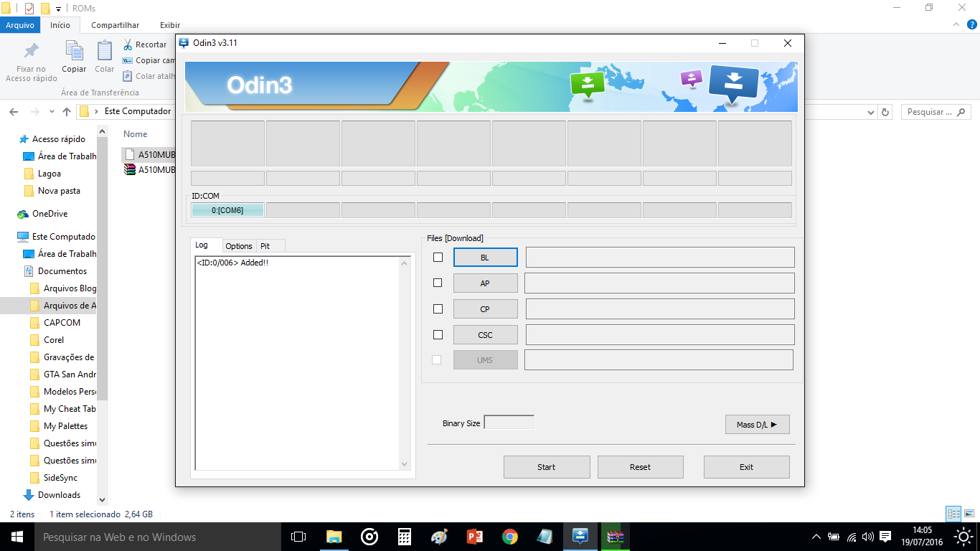This screenshot has height=551, width=980.
Task: Click the Fixar no Acesso rápido pin icon
Action: click(32, 52)
